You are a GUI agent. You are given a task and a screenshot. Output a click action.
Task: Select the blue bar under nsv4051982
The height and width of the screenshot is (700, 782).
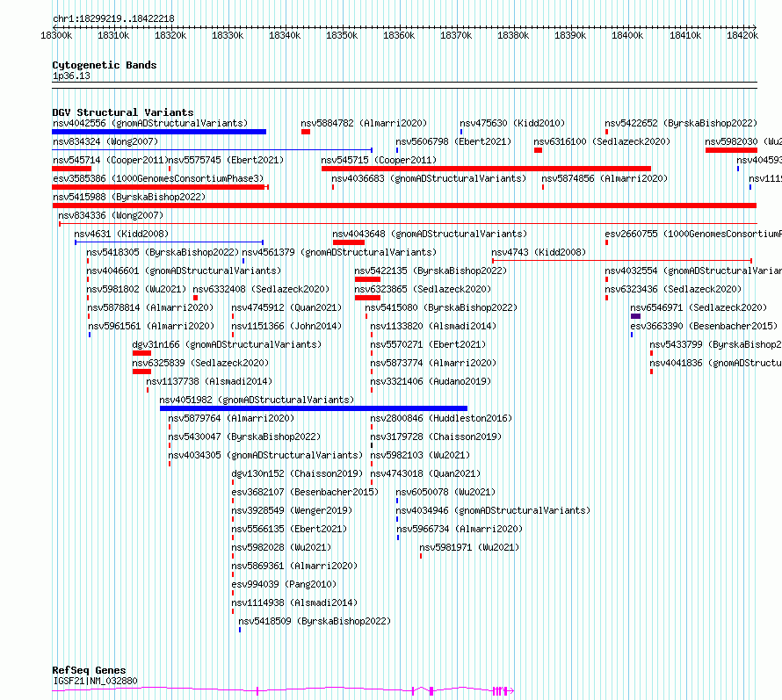(x=314, y=408)
